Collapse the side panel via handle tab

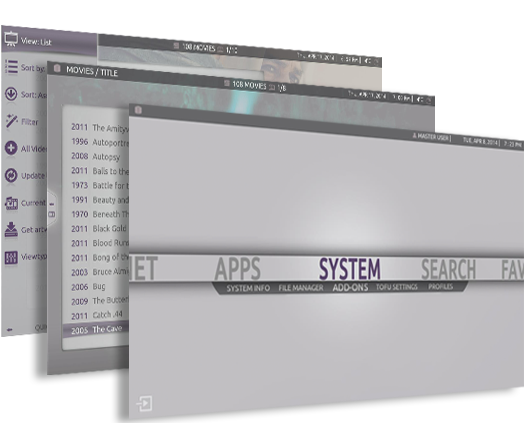52,209
